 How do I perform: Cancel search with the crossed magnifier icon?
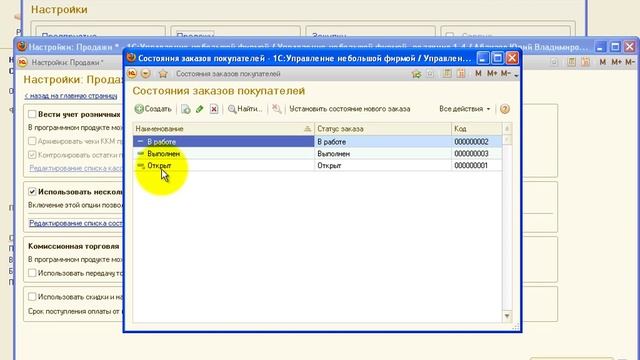point(277,109)
